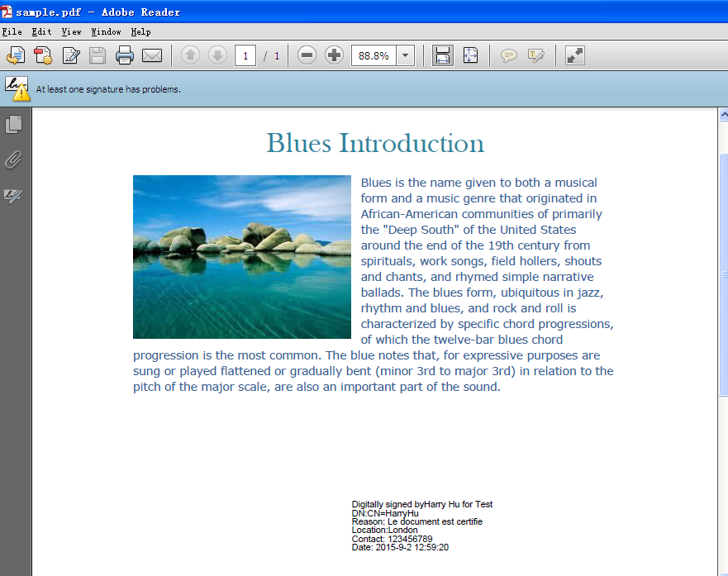Select Fit one full page icon
This screenshot has height=576, width=728.
coord(470,55)
